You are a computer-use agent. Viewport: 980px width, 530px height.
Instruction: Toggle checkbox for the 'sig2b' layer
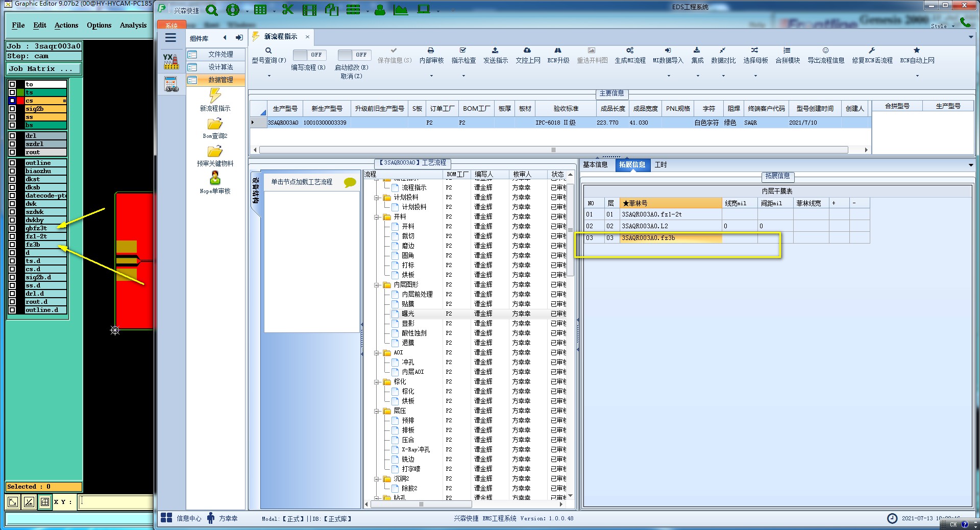coord(12,109)
